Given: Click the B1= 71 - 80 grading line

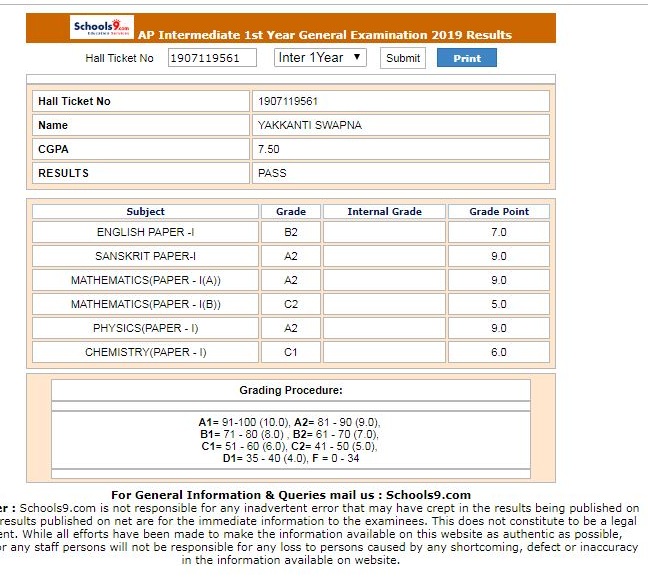Looking at the screenshot, I should pyautogui.click(x=289, y=434).
